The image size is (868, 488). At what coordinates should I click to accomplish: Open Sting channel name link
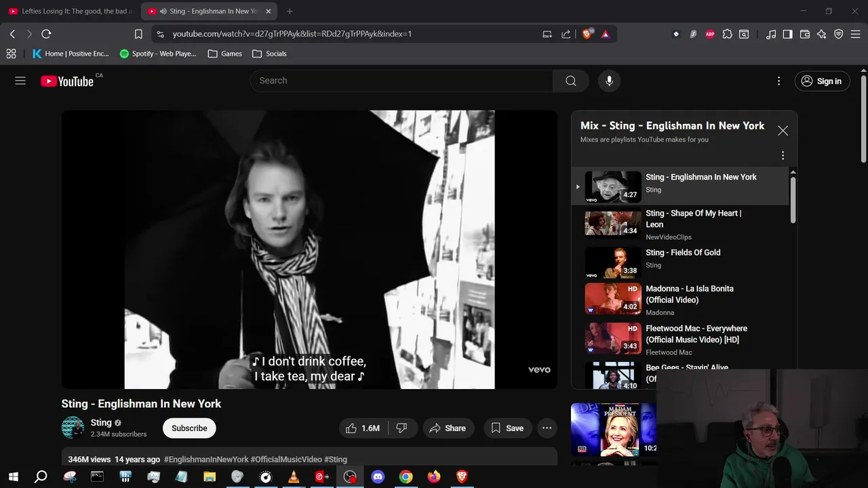pyautogui.click(x=101, y=422)
